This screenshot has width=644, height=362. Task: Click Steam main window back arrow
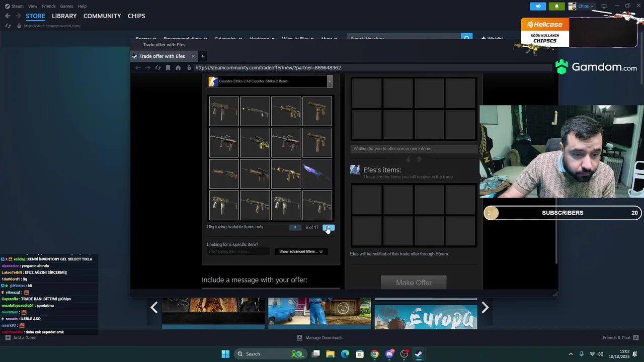tap(8, 16)
